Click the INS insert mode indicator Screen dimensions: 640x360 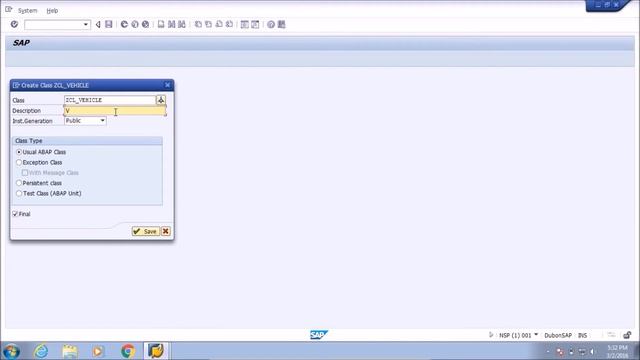tap(582, 336)
